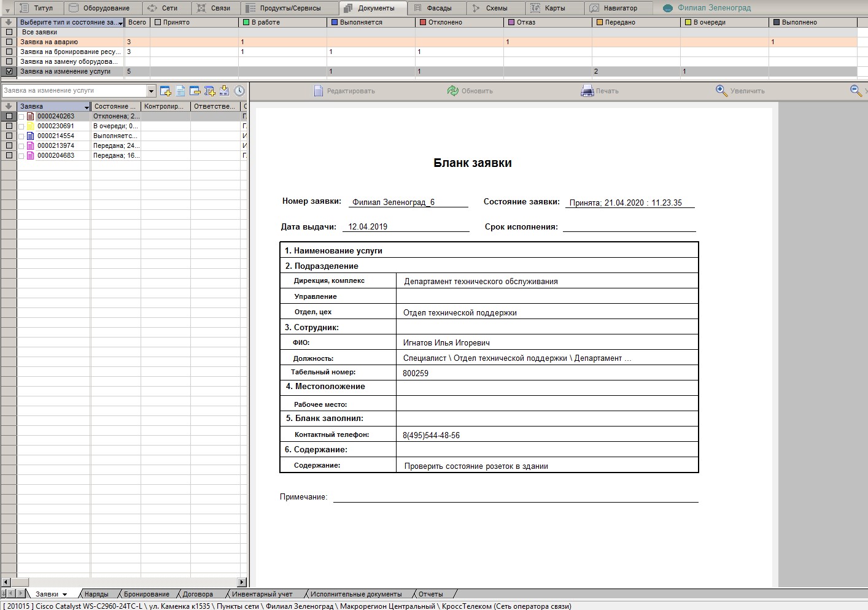Tick small checkbox next to 0000230691 icon
Viewport: 868px width, 610px height.
click(21, 126)
